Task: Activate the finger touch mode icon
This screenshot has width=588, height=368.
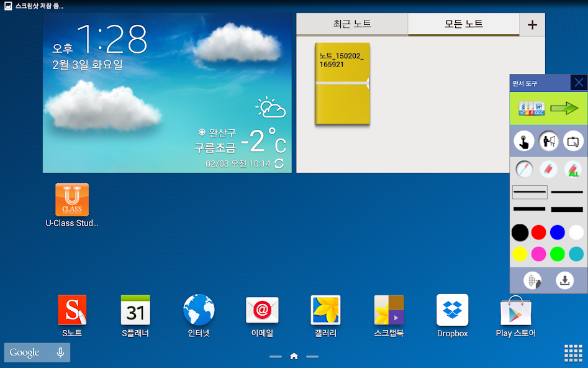Action: coord(524,141)
